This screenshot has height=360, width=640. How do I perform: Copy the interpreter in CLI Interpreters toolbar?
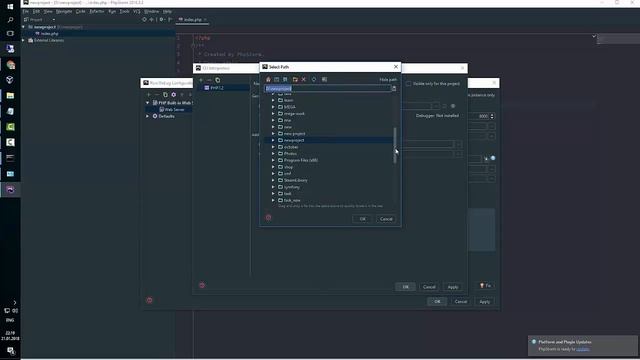point(218,80)
